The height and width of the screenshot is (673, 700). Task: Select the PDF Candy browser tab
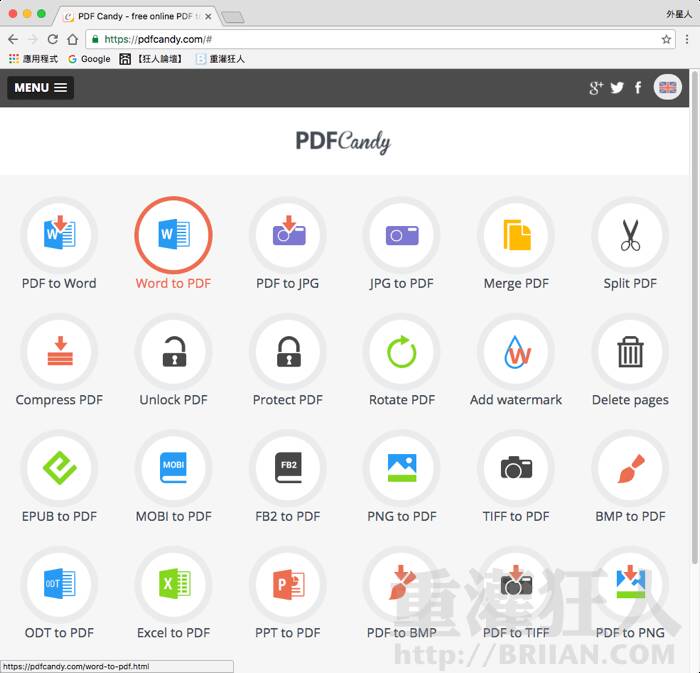(x=136, y=16)
